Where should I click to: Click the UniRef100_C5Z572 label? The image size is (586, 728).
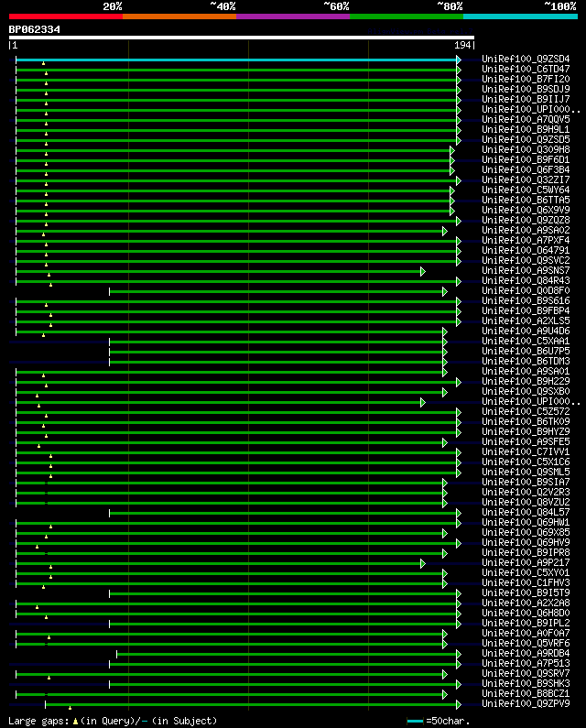tap(526, 412)
